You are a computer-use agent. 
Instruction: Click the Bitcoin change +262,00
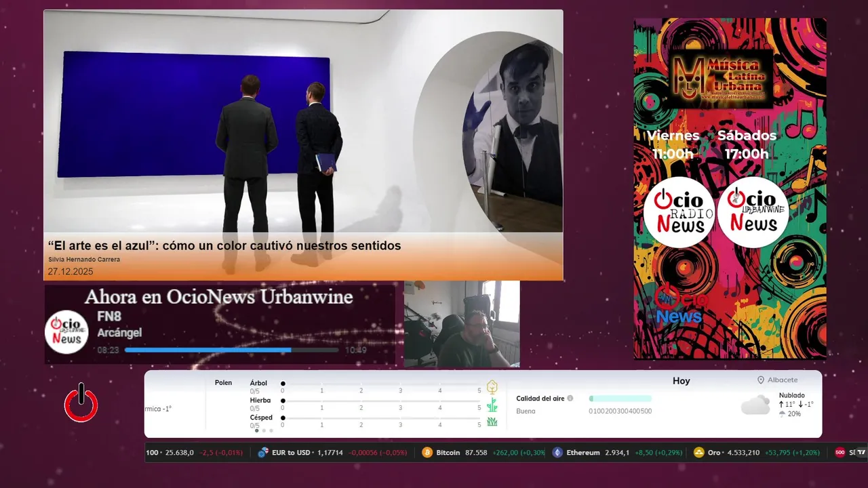507,453
